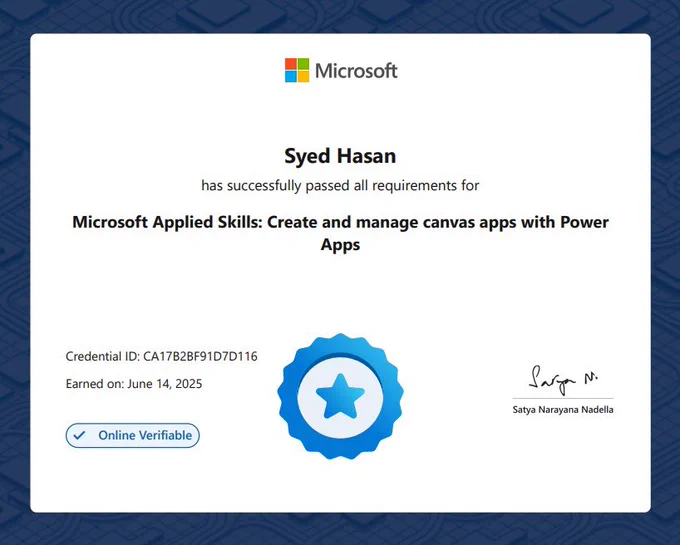Click the Credential ID CA17B2BF91D7D116

click(x=161, y=356)
